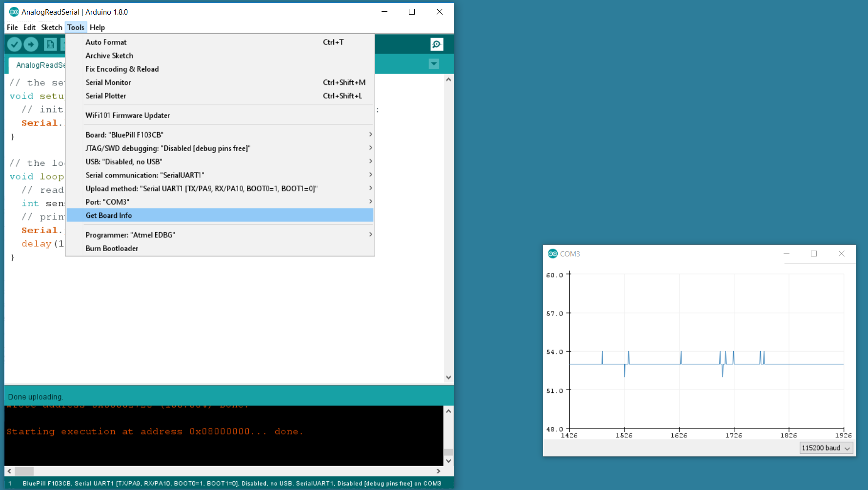Close the COM3 plotter window
This screenshot has height=490, width=868.
pos(842,254)
